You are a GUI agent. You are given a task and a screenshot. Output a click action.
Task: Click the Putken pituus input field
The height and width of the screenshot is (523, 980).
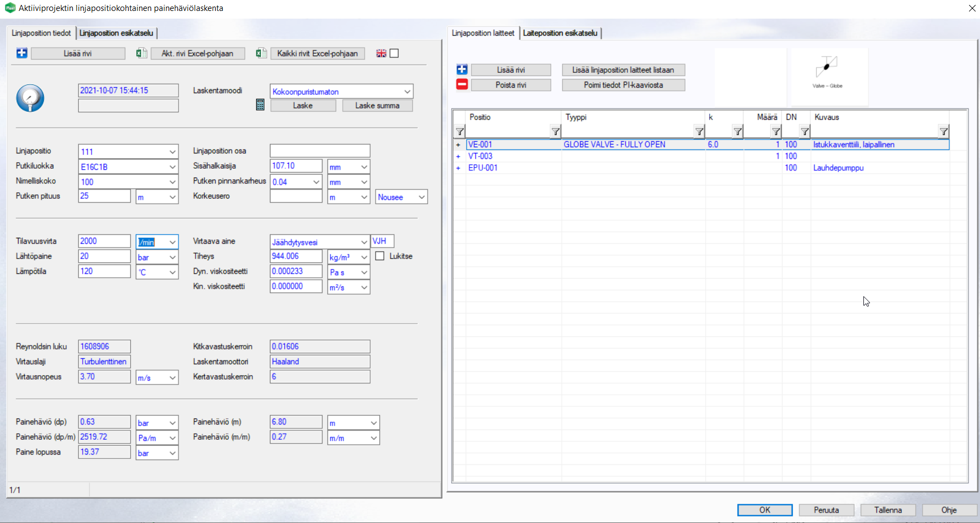pos(104,196)
